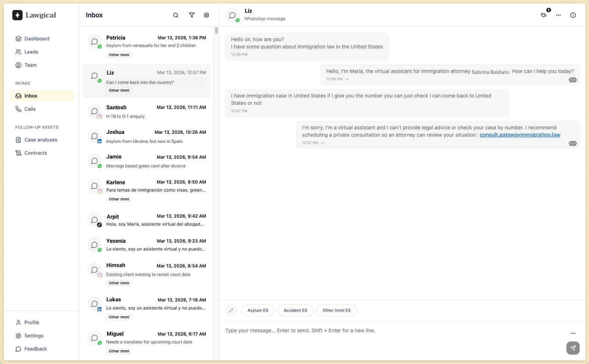Click the inbox list scrollbar

(216, 31)
